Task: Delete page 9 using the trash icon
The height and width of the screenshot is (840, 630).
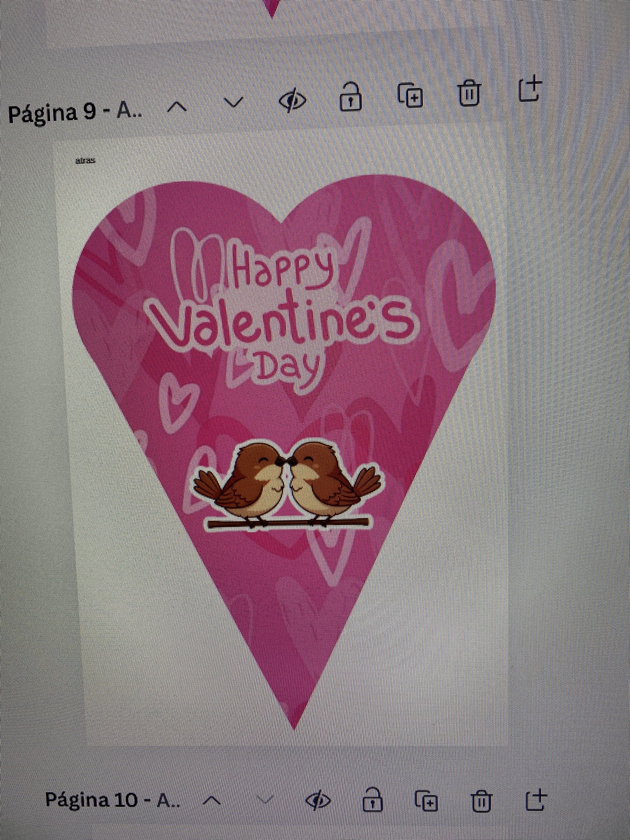Action: point(469,94)
